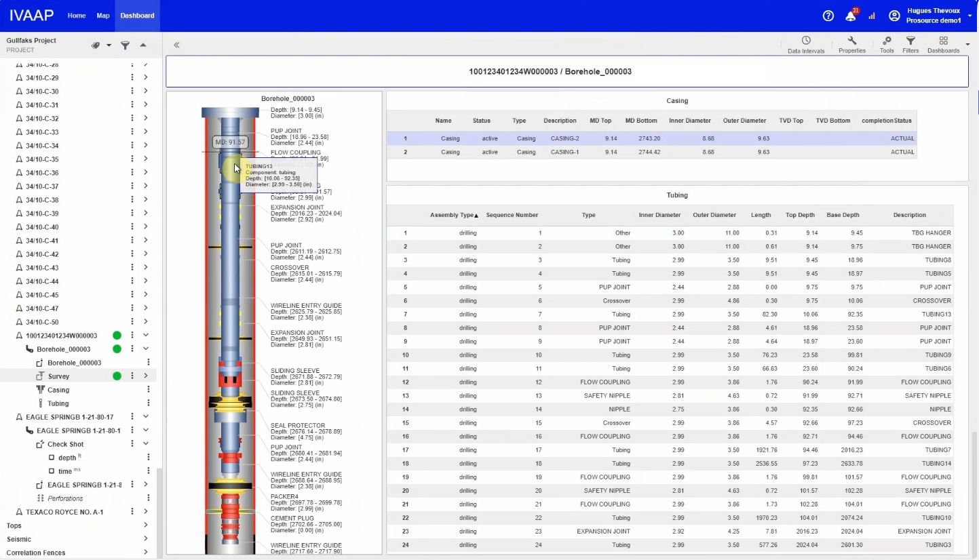Expand the 34/10-C-50 well node
This screenshot has height=560, width=979.
(145, 322)
